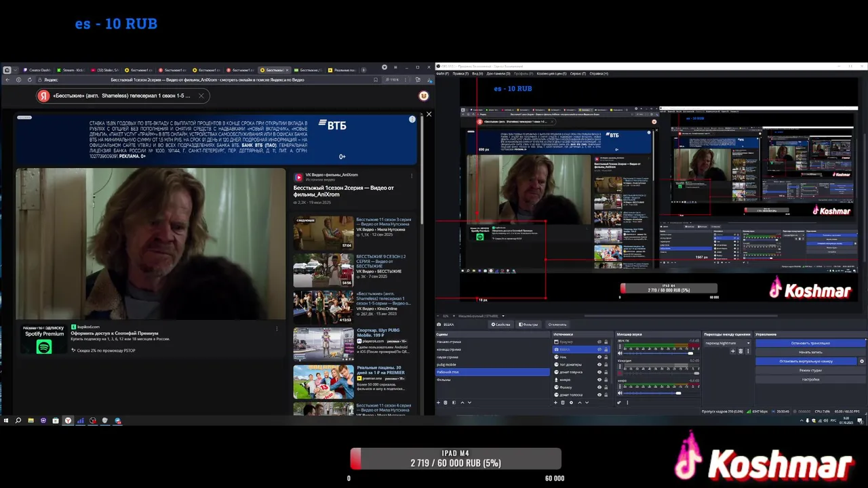The width and height of the screenshot is (868, 488).
Task: Remove scene transition with trash icon
Action: 741,351
